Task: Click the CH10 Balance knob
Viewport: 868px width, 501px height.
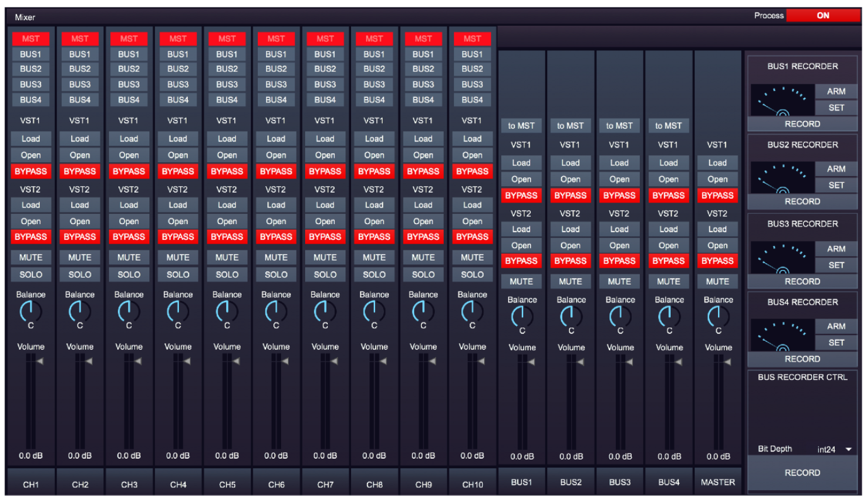Action: 472,310
